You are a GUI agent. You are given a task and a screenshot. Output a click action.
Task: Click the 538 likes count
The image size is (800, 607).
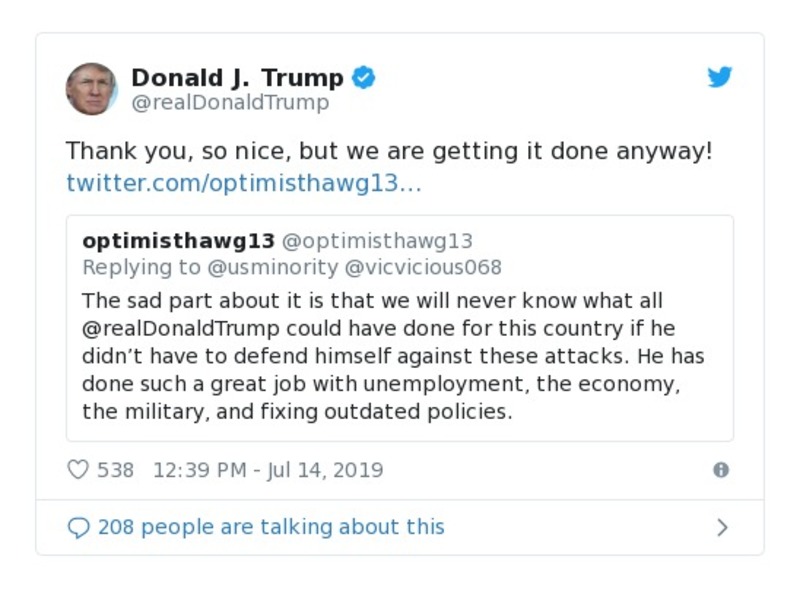(x=116, y=468)
